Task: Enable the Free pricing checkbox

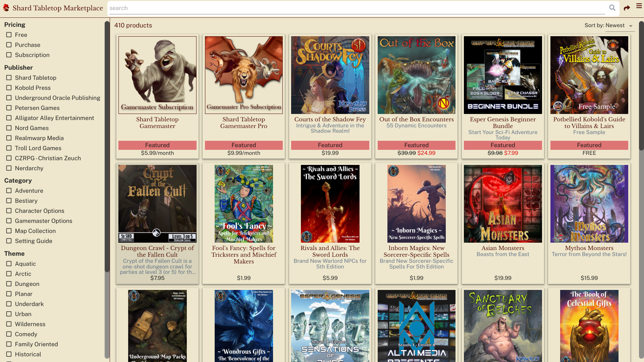Action: pyautogui.click(x=9, y=35)
